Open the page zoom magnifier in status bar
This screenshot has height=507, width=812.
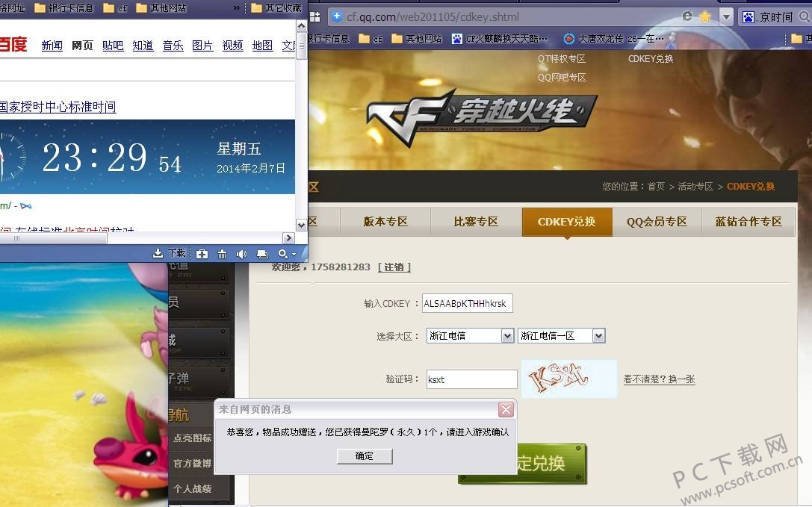click(x=283, y=254)
